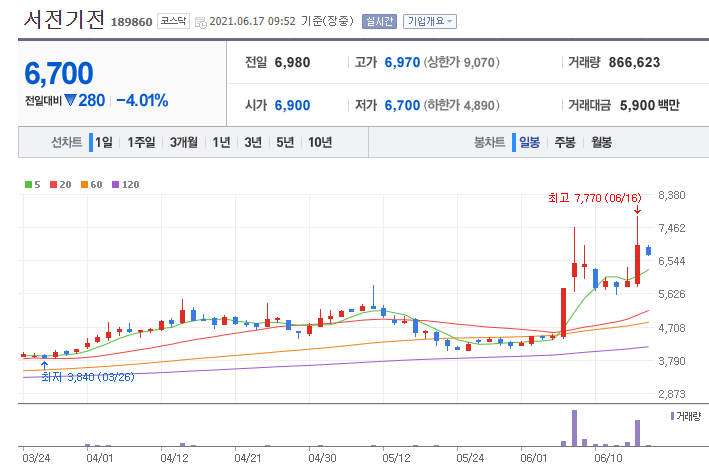
Task: Click the 상한가 9,070 text
Action: point(462,62)
